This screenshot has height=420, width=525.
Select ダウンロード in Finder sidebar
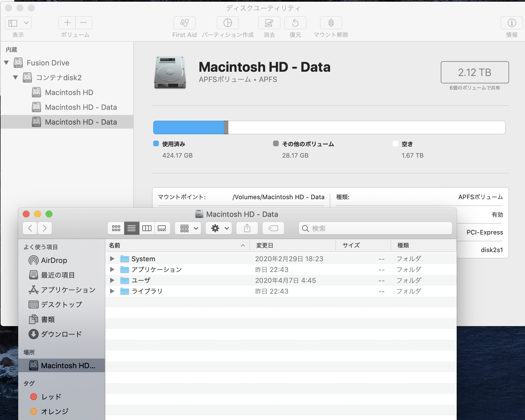61,334
